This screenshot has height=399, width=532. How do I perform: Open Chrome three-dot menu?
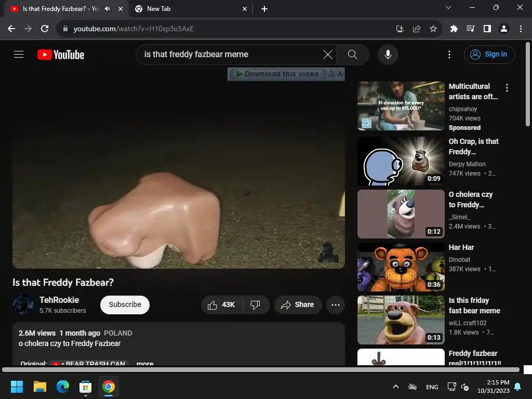(x=521, y=29)
